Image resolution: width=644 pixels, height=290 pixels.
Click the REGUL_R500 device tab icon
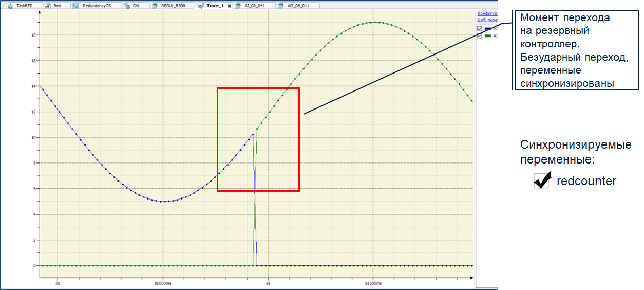156,6
